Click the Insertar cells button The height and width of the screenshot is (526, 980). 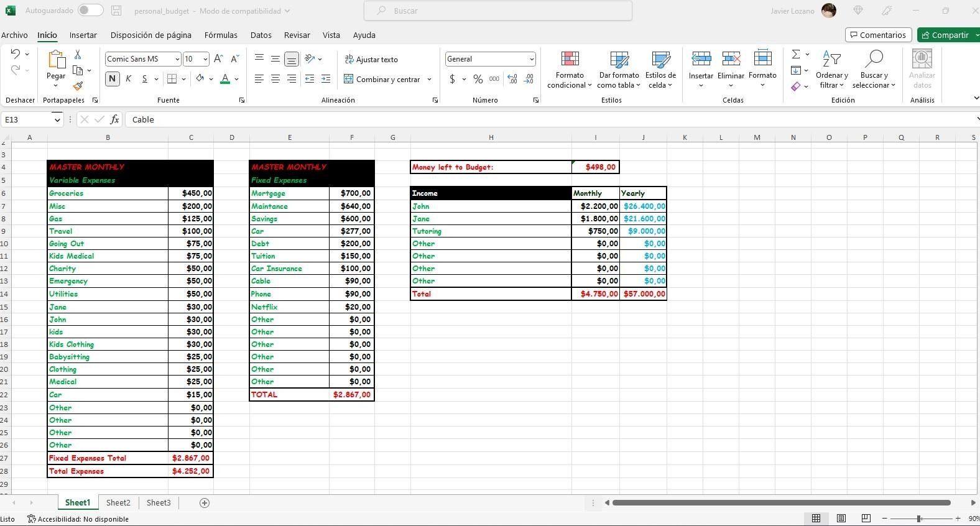tap(701, 70)
